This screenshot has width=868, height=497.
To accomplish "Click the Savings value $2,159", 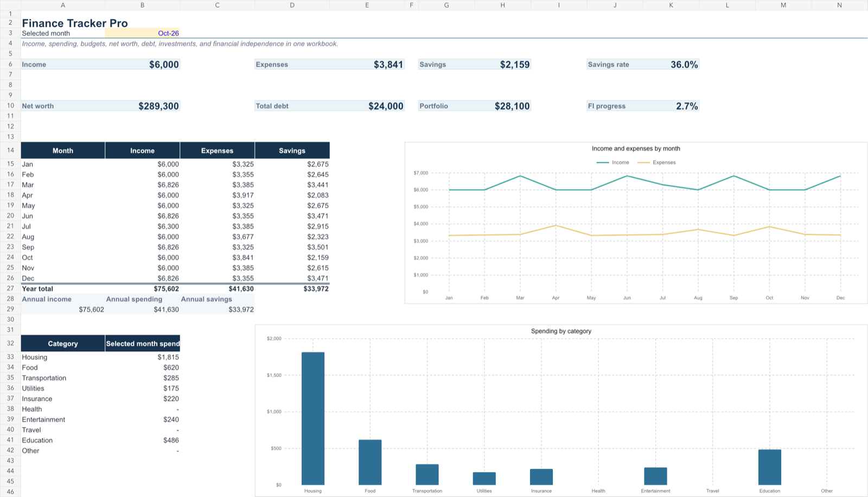I will coord(503,64).
